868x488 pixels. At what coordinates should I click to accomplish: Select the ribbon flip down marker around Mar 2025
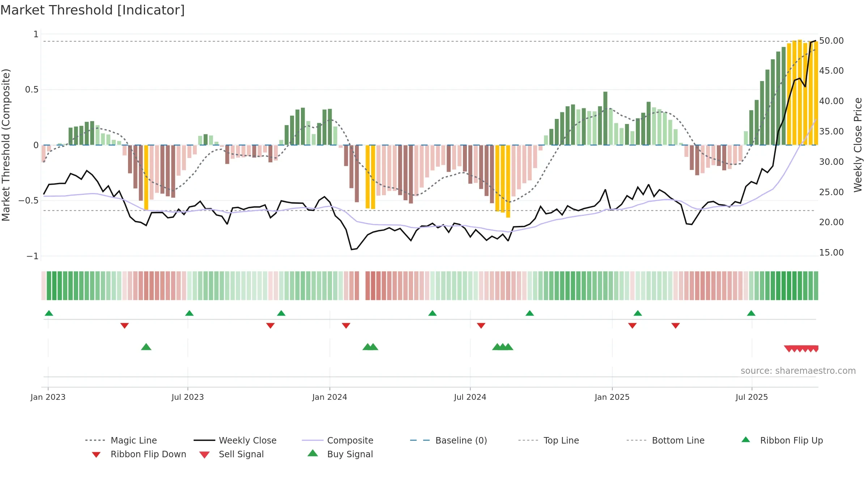675,325
